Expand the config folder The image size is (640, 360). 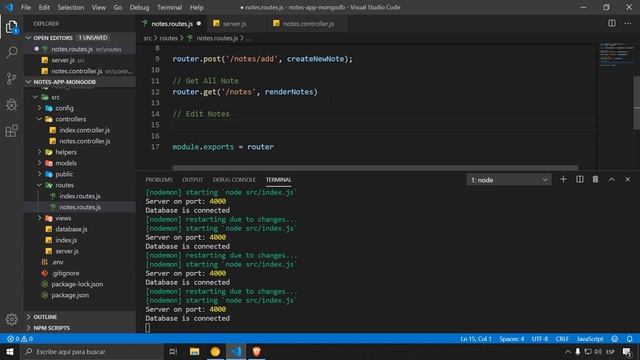tap(40, 108)
